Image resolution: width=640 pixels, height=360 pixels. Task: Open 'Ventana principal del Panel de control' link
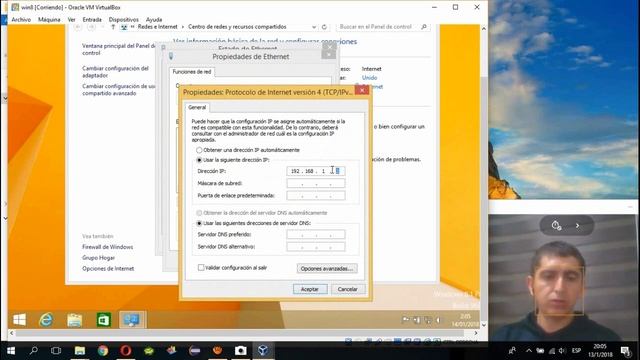118,49
